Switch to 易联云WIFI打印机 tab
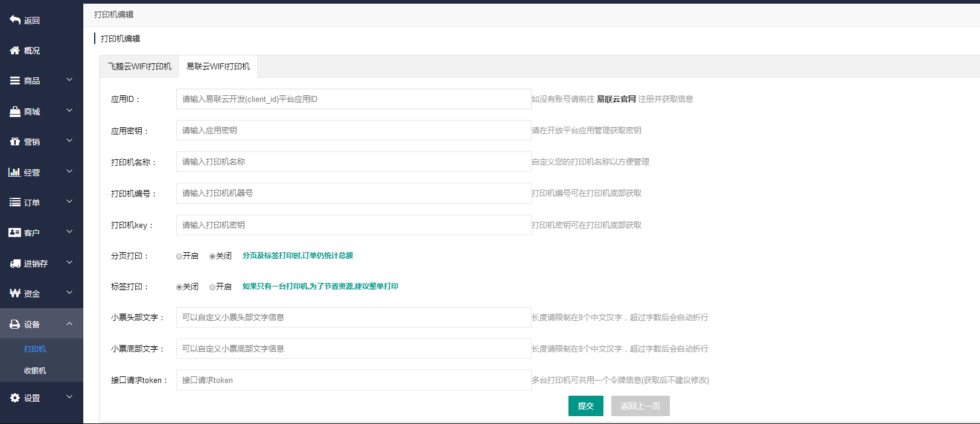Image resolution: width=980 pixels, height=424 pixels. click(x=218, y=66)
